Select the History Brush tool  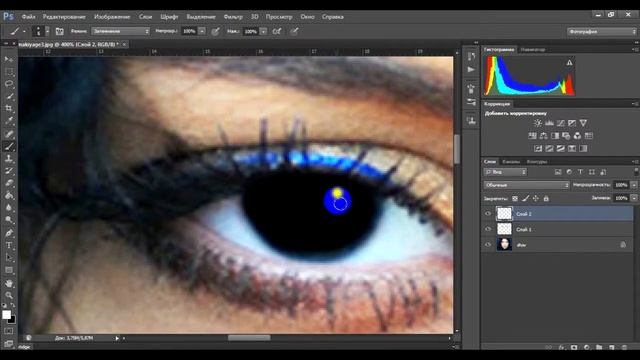9,171
